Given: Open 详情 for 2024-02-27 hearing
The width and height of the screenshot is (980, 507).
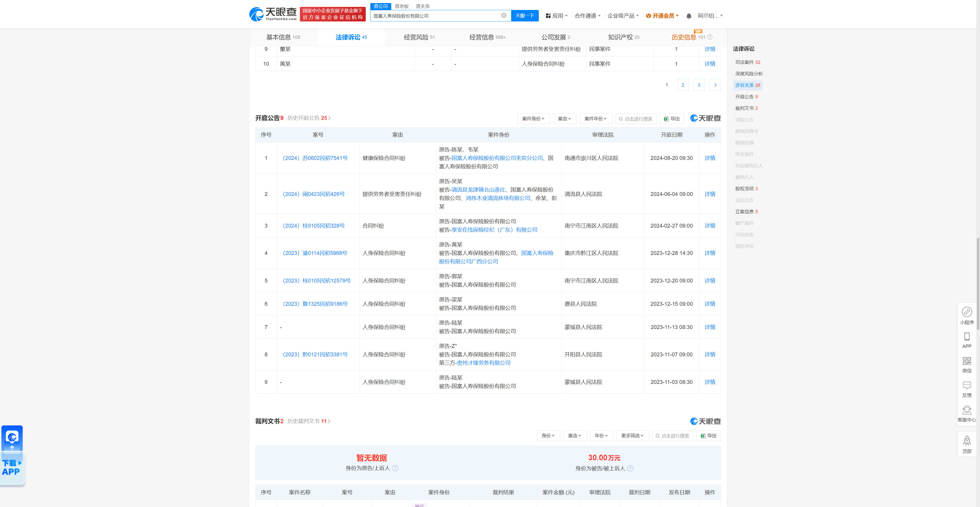Looking at the screenshot, I should [709, 226].
